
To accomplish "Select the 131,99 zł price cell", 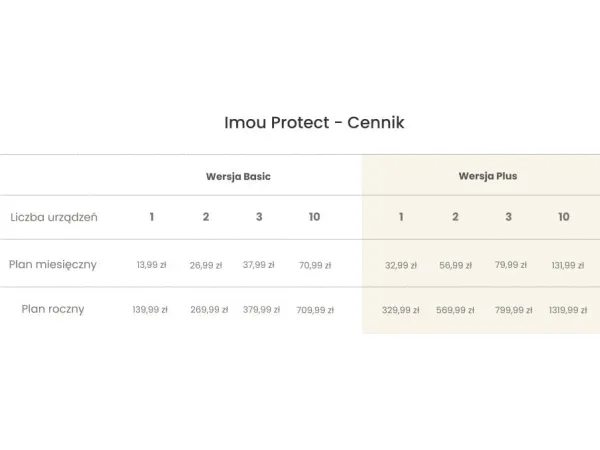I will pos(568,265).
